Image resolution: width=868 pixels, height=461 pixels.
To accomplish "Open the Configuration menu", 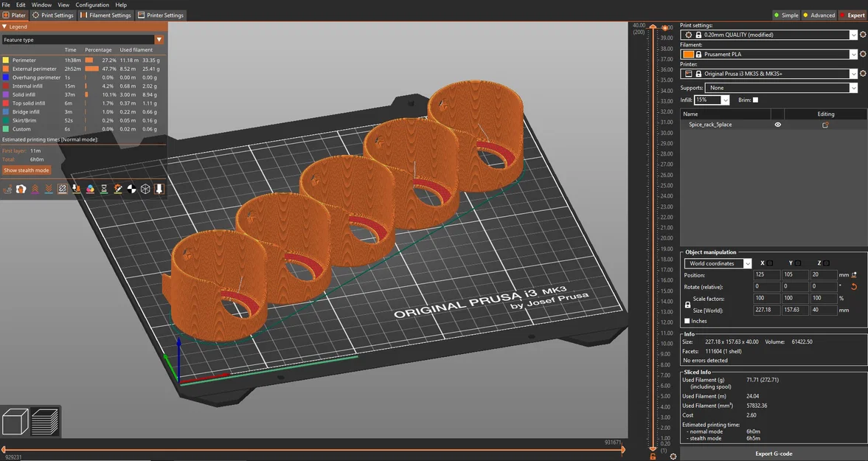I will click(x=92, y=4).
